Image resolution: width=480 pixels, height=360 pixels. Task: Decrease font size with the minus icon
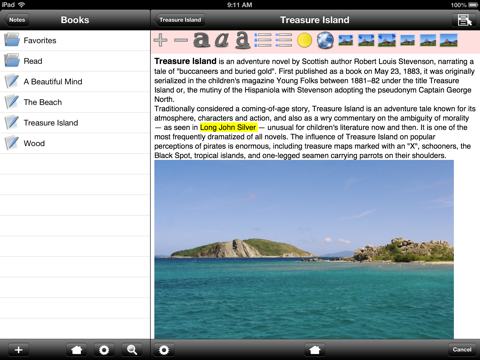181,40
